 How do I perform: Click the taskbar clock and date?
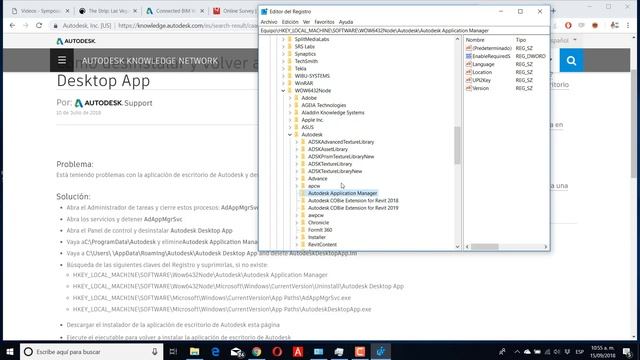[x=602, y=351]
